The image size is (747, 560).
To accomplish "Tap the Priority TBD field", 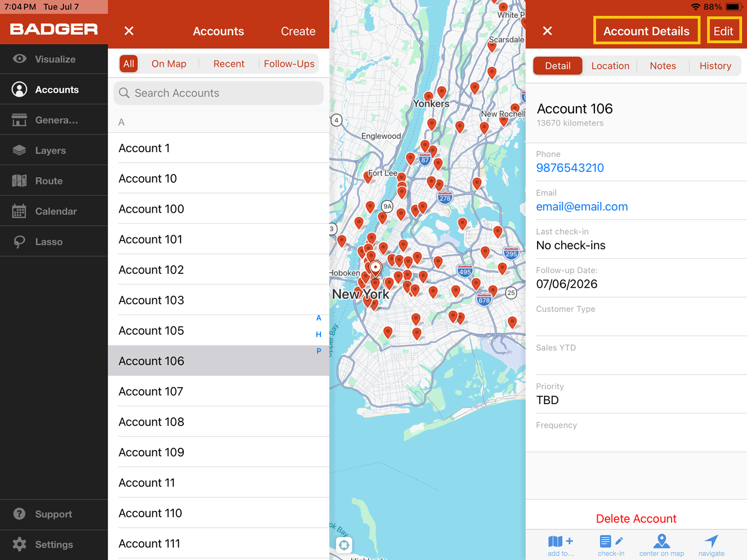I will [636, 394].
